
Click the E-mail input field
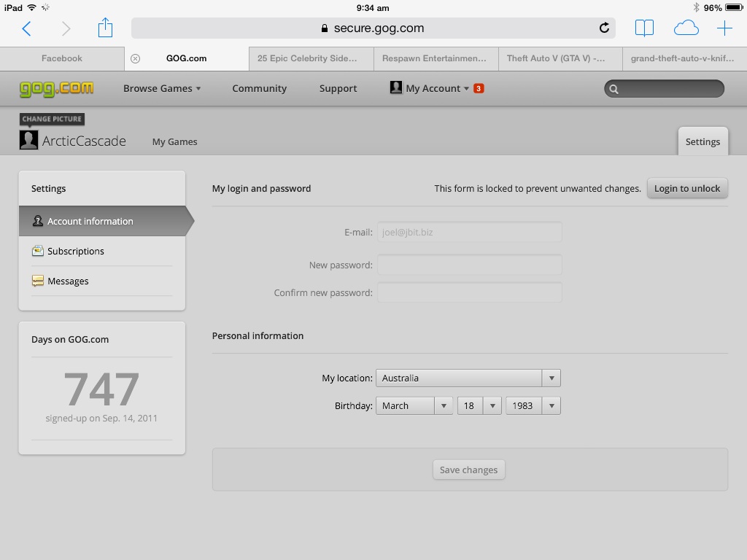[x=470, y=233]
